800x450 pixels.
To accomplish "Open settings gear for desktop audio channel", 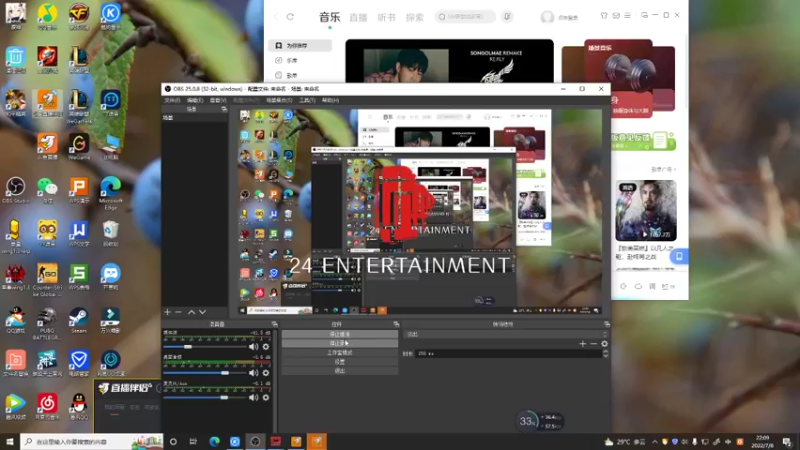I will [266, 373].
